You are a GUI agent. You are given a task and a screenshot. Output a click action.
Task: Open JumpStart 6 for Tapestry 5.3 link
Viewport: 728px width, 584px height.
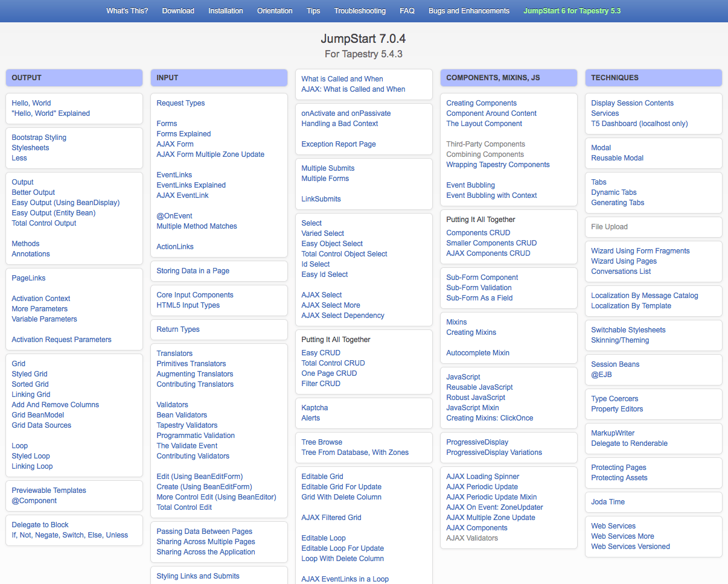(x=572, y=11)
